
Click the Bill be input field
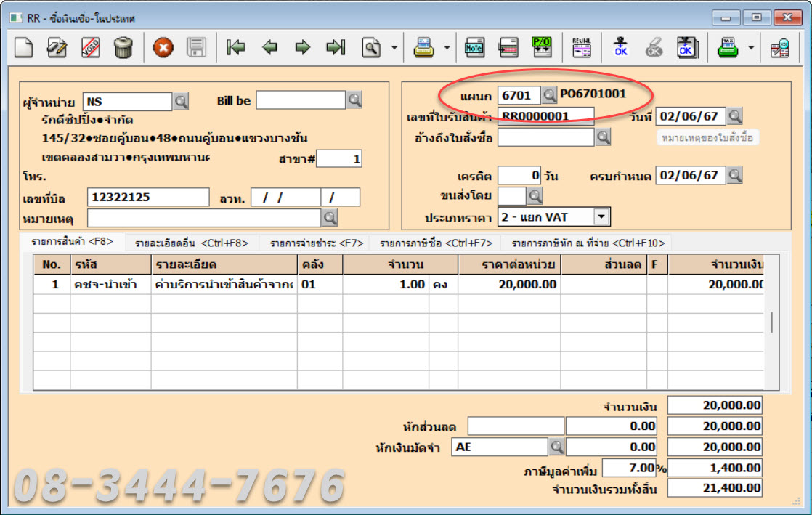(301, 100)
